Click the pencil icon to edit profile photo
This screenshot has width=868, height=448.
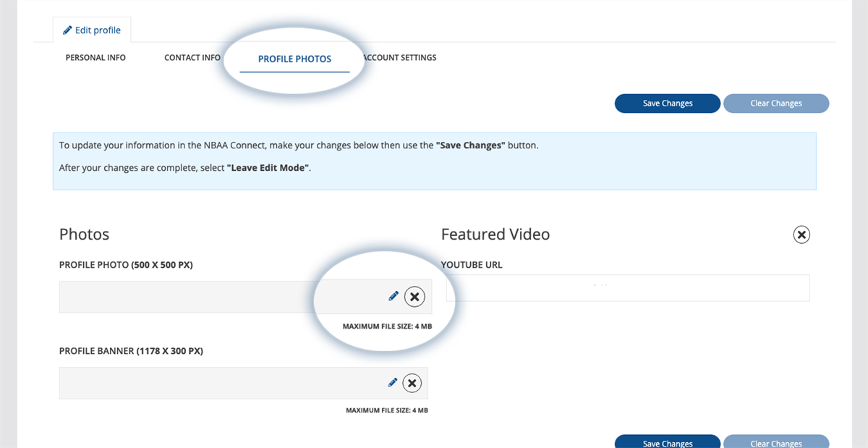pyautogui.click(x=393, y=295)
